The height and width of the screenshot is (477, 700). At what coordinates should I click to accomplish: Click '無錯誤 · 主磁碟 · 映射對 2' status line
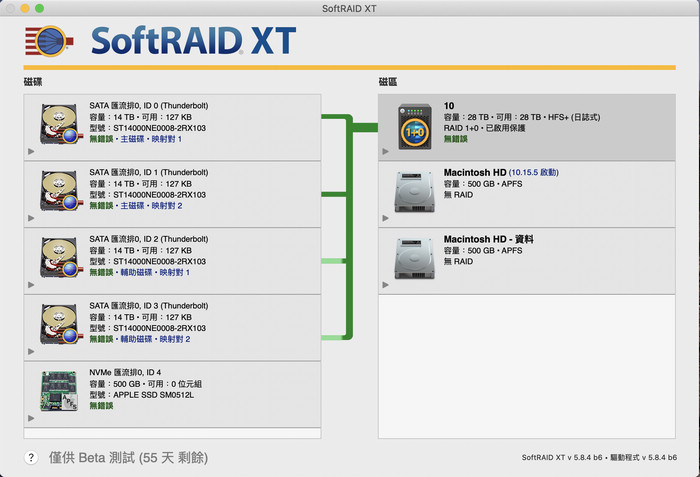pos(136,205)
